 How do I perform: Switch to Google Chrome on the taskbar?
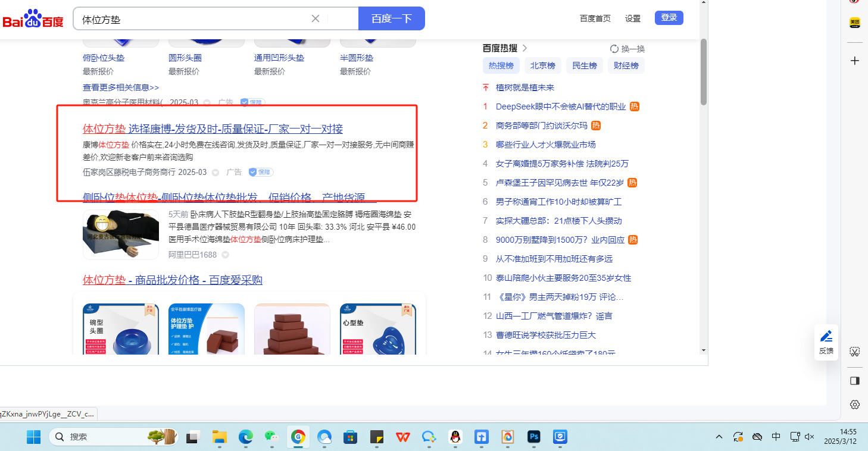(298, 437)
